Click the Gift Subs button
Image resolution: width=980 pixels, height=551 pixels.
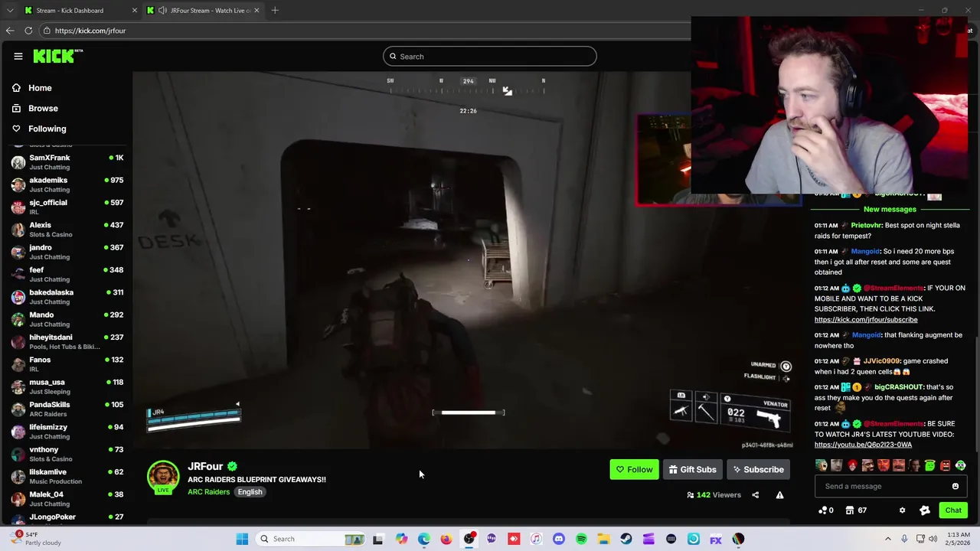[692, 469]
